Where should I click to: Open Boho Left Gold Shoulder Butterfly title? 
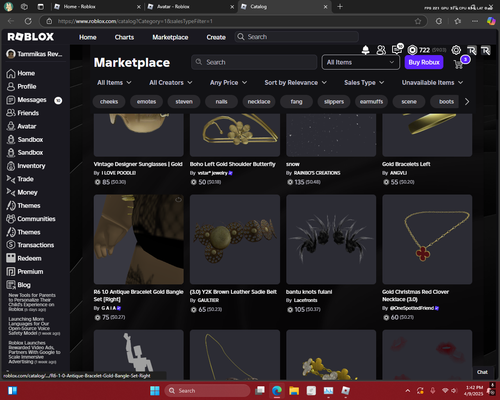(233, 164)
